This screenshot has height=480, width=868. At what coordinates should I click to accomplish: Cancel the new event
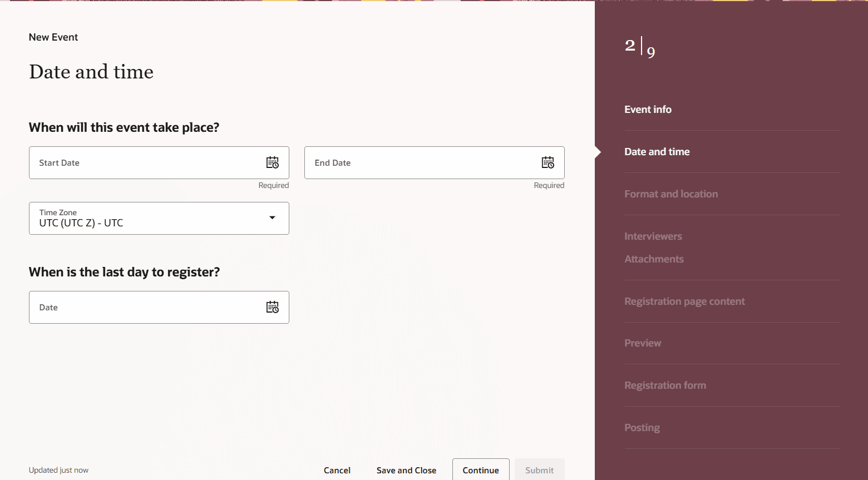(337, 470)
